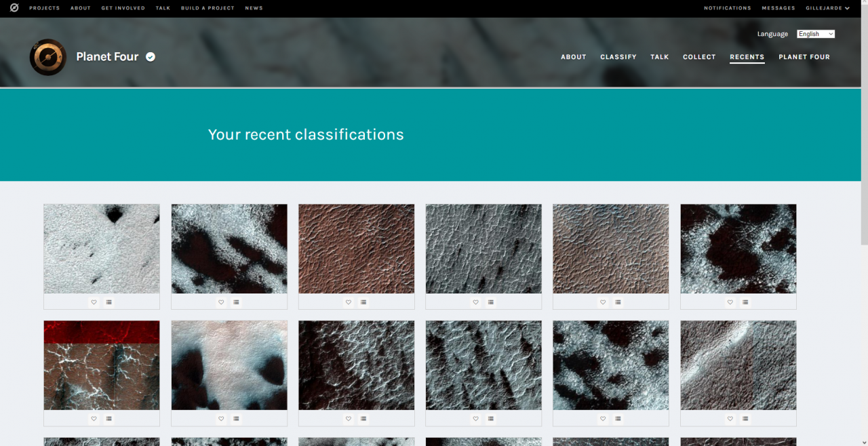Select BUILD A PROJECT in top bar
This screenshot has width=868, height=446.
click(208, 8)
